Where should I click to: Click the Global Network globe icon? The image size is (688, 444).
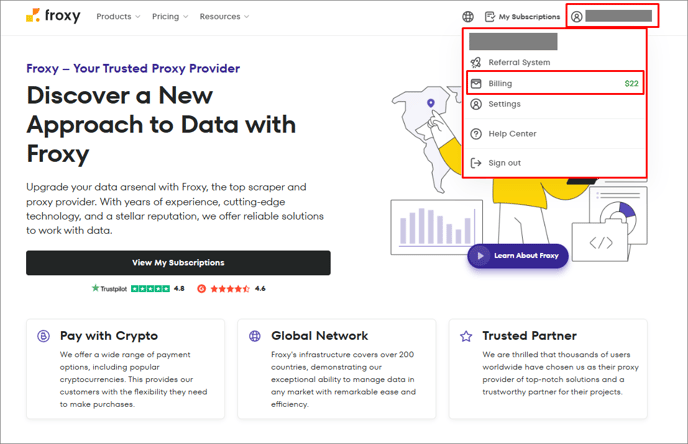(x=254, y=336)
